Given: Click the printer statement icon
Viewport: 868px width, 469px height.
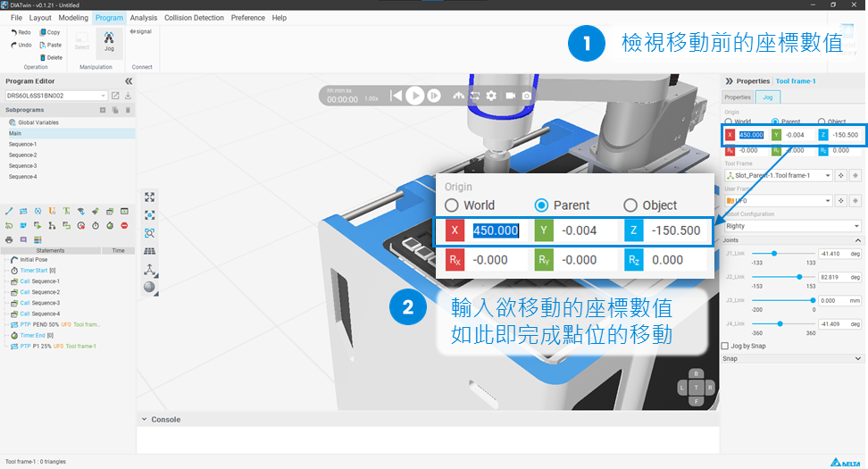Looking at the screenshot, I should tap(9, 239).
